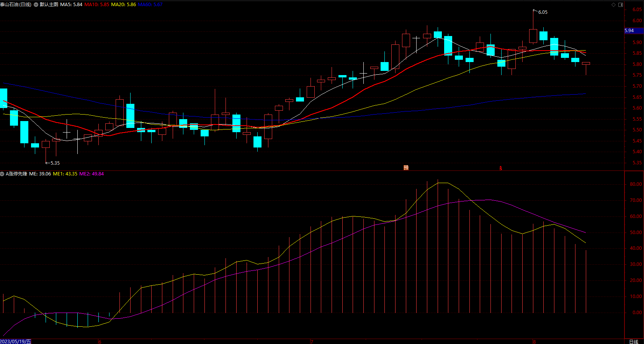Select the MA5: 5.84 indicator label
This screenshot has height=344, width=644.
[71, 5]
